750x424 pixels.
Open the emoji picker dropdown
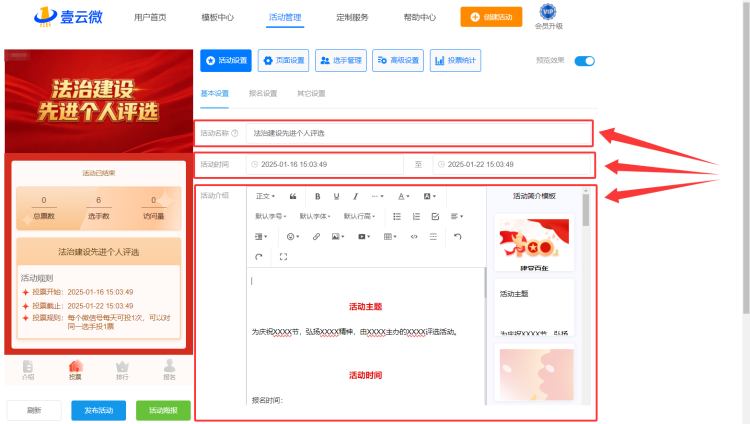click(293, 236)
